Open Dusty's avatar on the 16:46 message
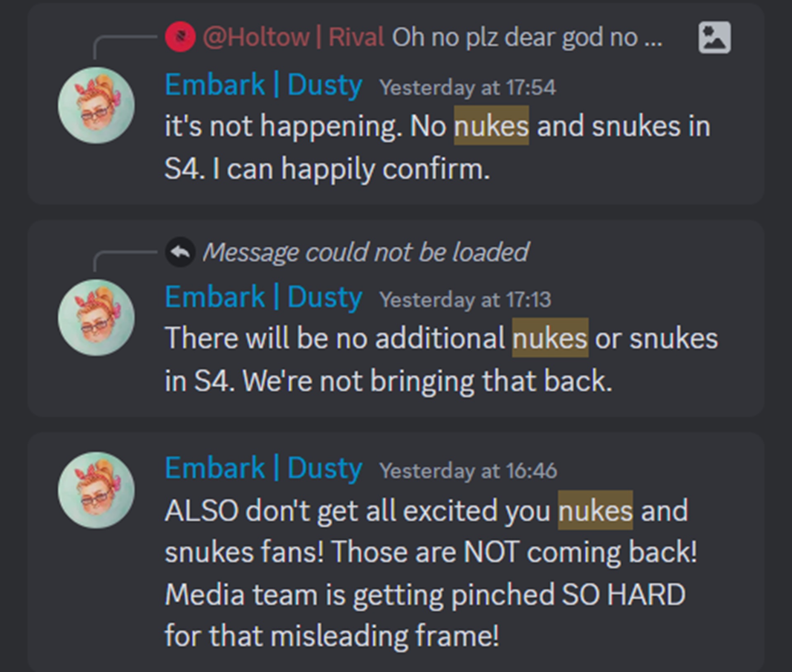Screen dimensions: 792x672 click(96, 490)
